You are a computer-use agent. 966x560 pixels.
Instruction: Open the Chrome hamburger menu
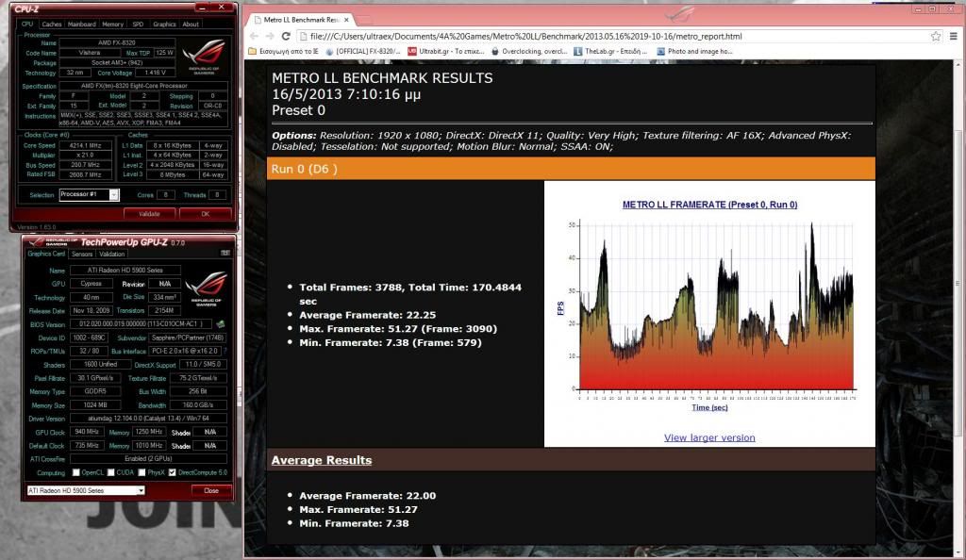click(x=953, y=36)
